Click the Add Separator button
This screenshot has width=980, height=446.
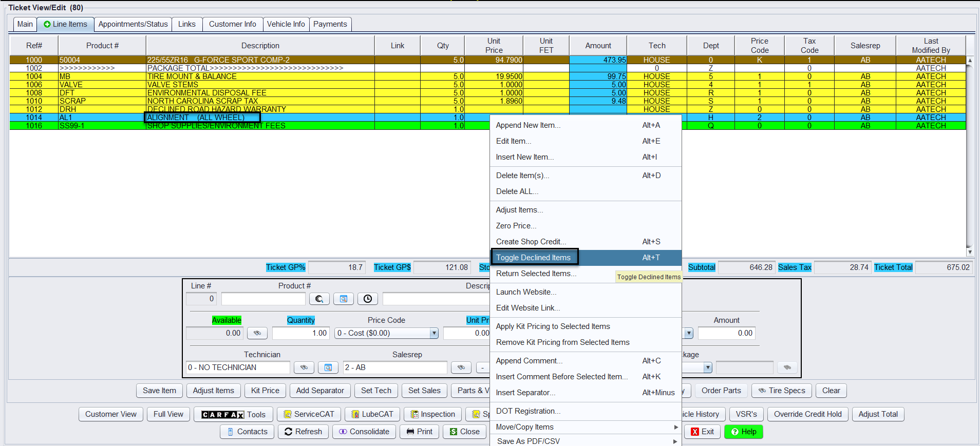(x=320, y=391)
